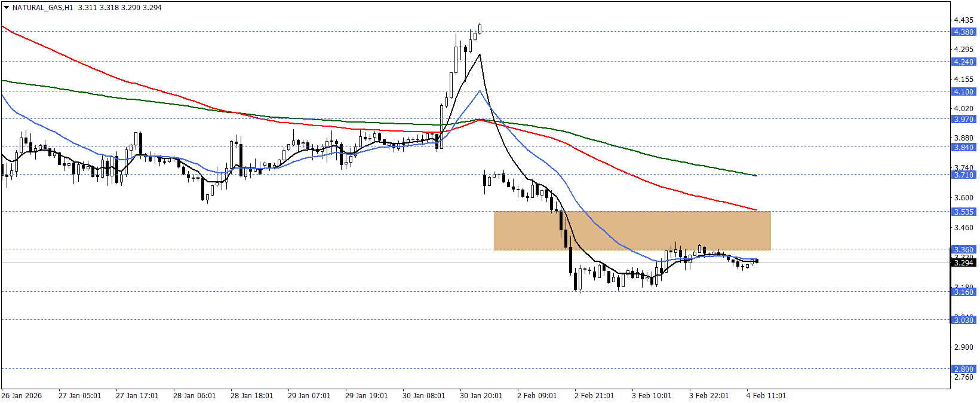Open the chart menu arrow beside NATURAL_GAS,H1
The width and height of the screenshot is (980, 403).
tap(6, 8)
